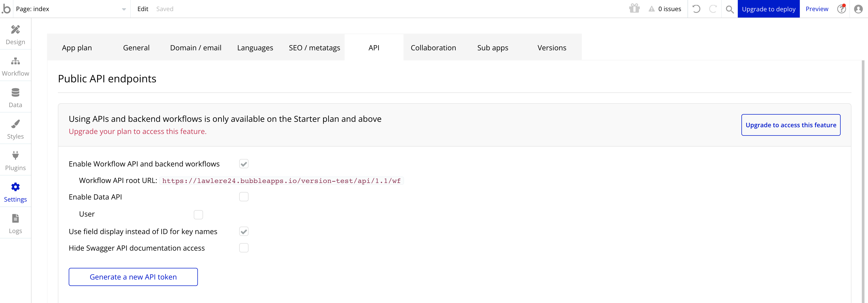Click the search magnifier icon
This screenshot has width=868, height=303.
coord(730,9)
